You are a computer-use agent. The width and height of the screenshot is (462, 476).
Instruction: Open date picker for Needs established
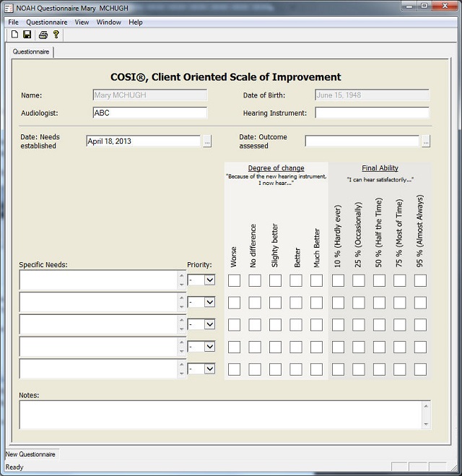click(207, 141)
